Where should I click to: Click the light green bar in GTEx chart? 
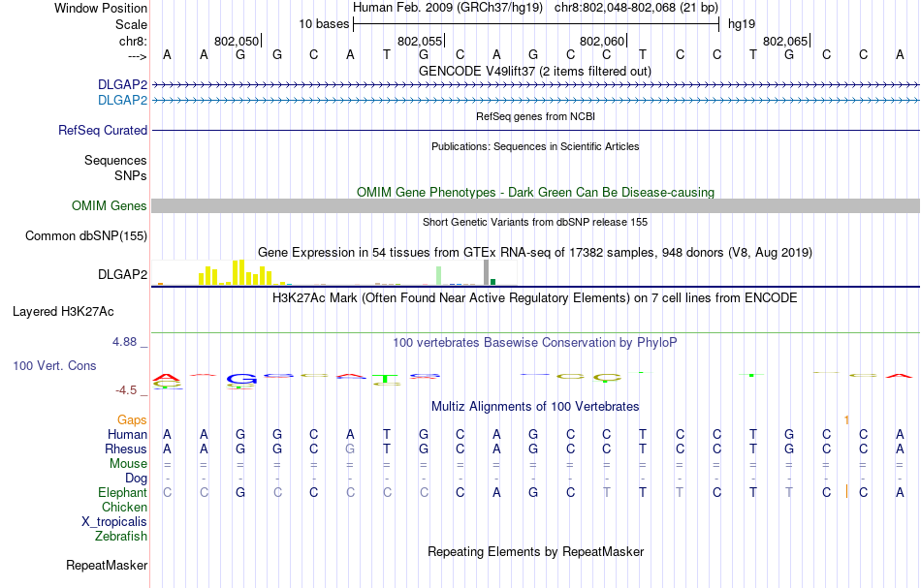point(439,276)
